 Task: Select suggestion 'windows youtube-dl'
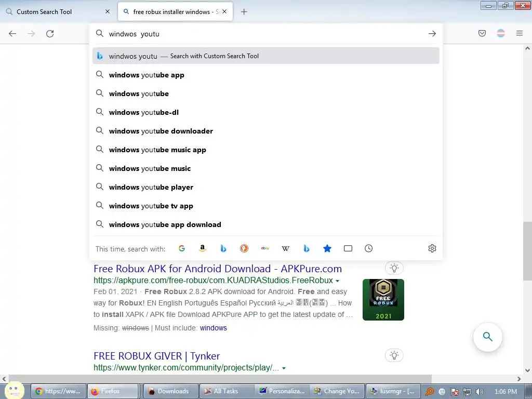coord(266,112)
